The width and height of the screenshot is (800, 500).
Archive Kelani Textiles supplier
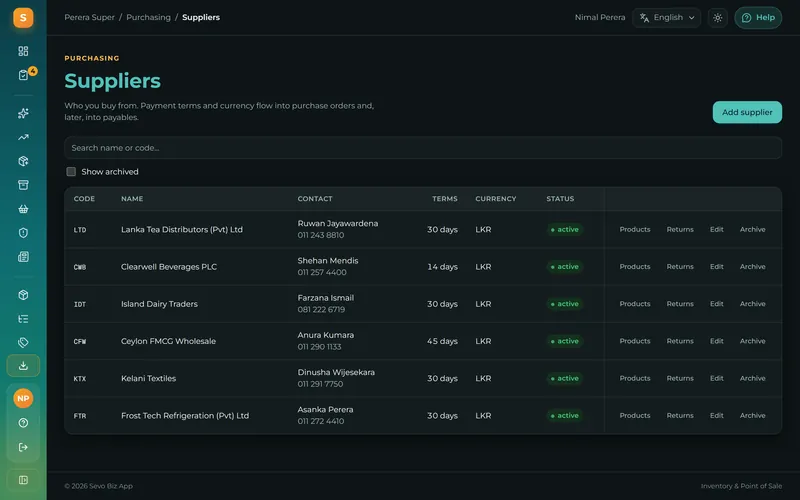pyautogui.click(x=753, y=379)
